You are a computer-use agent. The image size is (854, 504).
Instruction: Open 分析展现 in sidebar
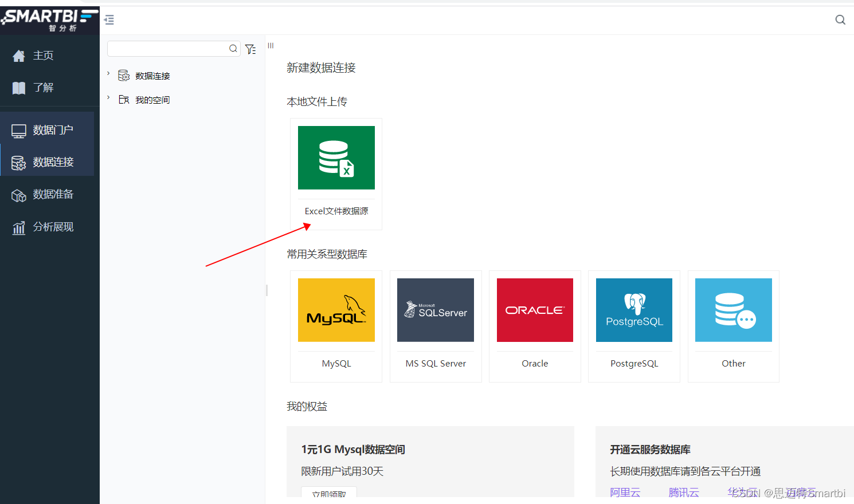pos(53,227)
